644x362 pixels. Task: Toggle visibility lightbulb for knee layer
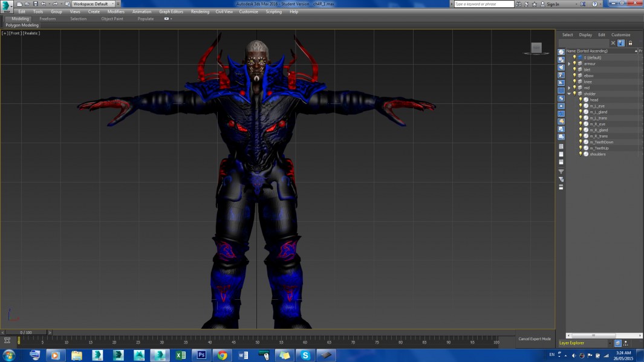coord(574,82)
